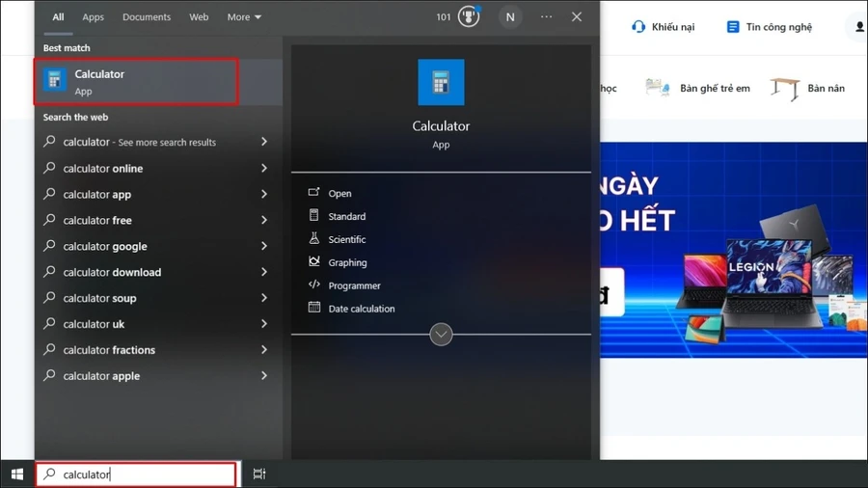Expand the 'calculator download' chevron
868x488 pixels.
(264, 272)
